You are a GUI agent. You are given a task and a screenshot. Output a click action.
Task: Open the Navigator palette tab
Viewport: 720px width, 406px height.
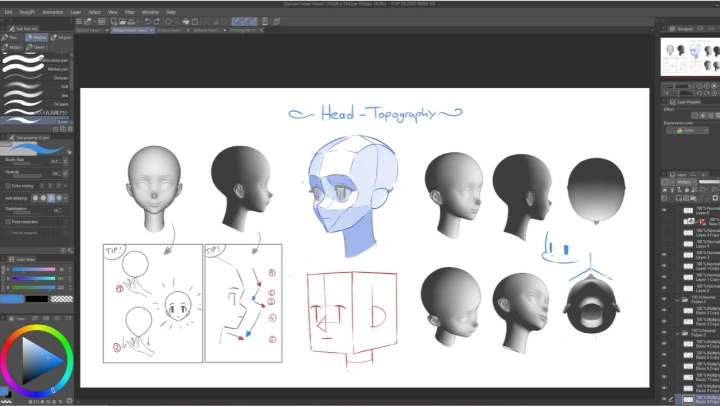point(681,28)
